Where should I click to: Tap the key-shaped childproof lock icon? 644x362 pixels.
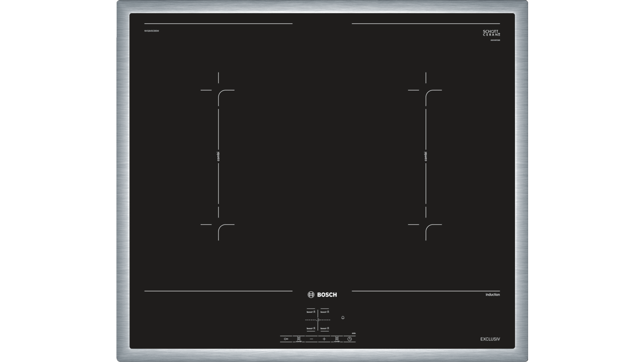pos(286,339)
